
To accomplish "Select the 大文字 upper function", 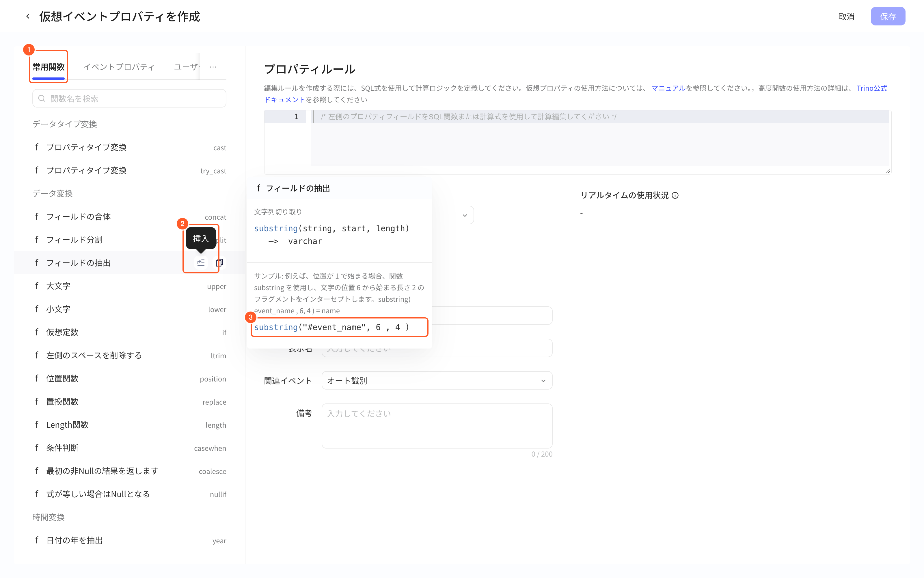I will point(129,286).
